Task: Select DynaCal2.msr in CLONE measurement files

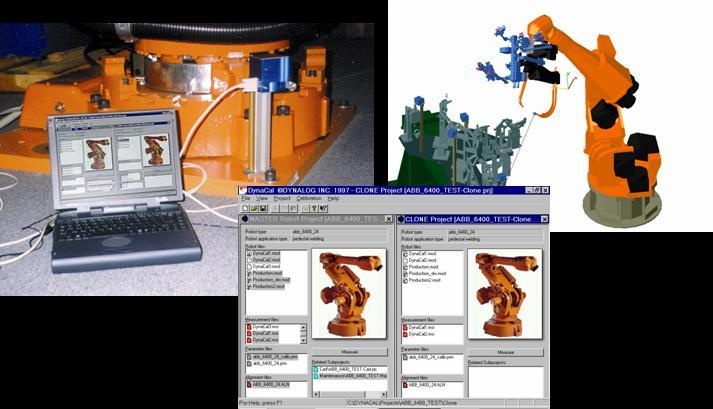Action: (422, 333)
